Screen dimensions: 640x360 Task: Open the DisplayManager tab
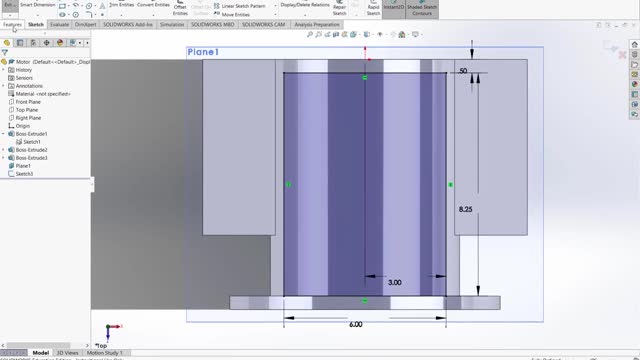tap(60, 43)
